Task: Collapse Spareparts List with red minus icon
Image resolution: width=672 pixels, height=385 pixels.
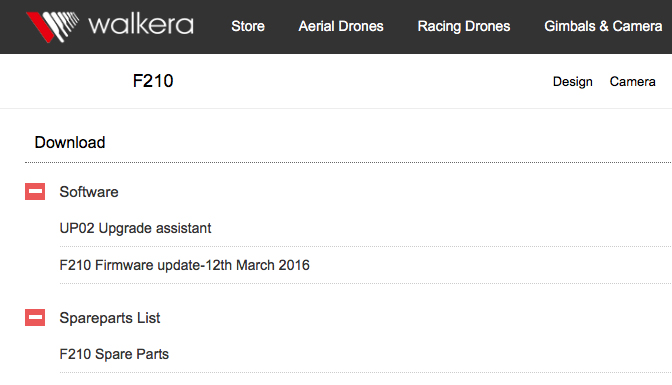Action: click(35, 318)
